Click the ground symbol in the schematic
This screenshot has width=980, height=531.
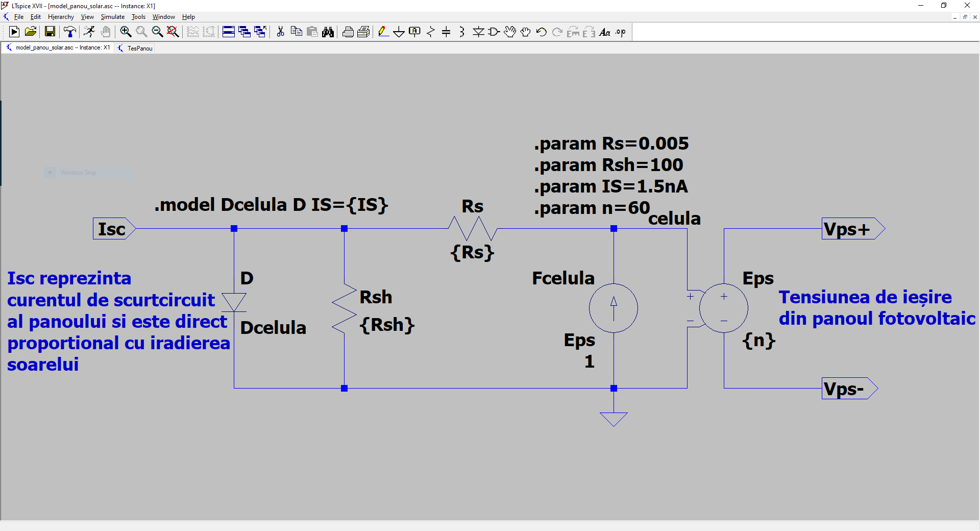(614, 419)
